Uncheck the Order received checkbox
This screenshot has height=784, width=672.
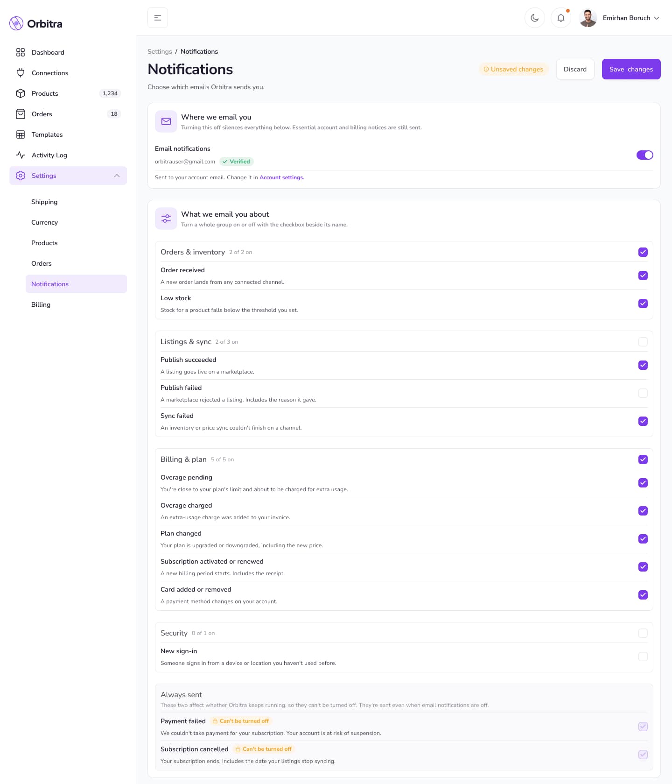(x=643, y=275)
